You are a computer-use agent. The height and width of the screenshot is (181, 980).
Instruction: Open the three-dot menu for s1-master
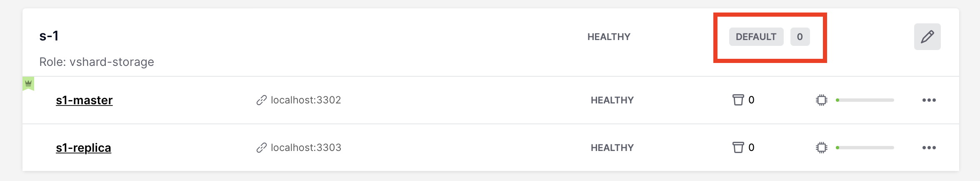click(x=929, y=100)
